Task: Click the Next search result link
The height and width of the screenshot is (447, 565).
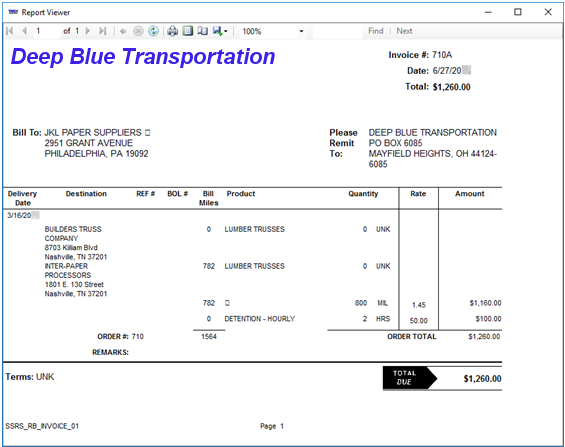Action: click(404, 31)
